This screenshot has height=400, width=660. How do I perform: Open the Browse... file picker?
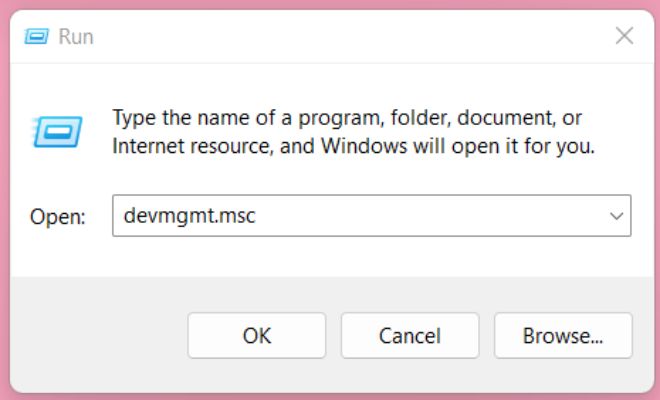pos(563,336)
